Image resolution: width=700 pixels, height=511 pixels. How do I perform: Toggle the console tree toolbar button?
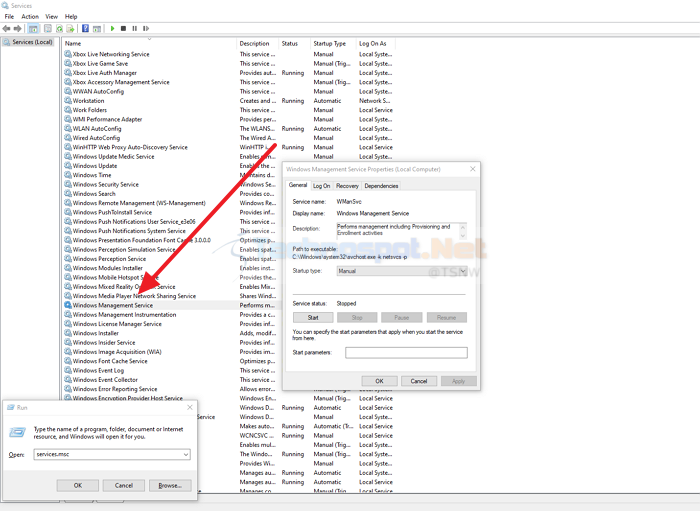33,29
